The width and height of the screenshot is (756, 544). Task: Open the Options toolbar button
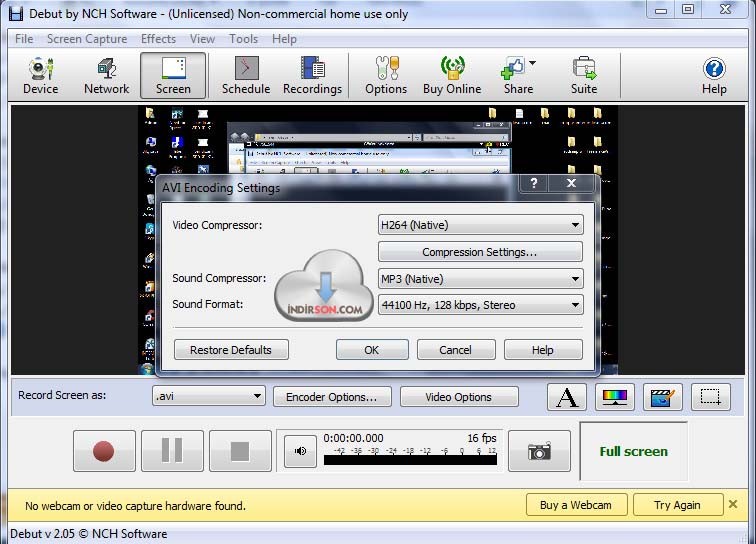(x=386, y=76)
